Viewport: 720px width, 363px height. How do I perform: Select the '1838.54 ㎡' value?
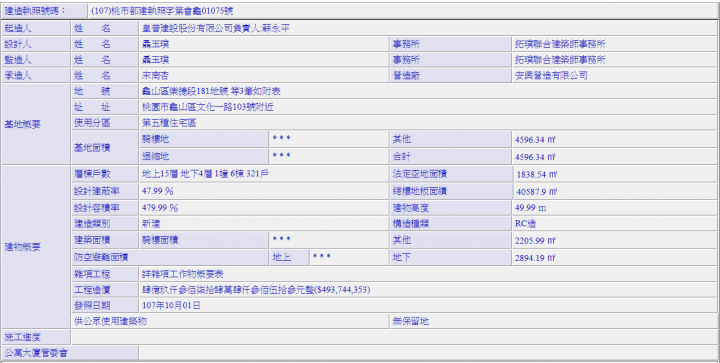[x=537, y=174]
